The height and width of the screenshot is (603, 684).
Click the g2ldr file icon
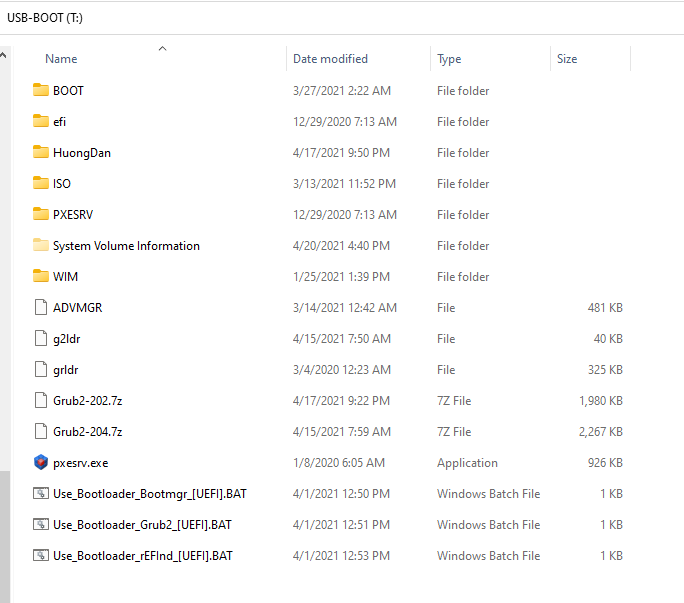(x=41, y=338)
